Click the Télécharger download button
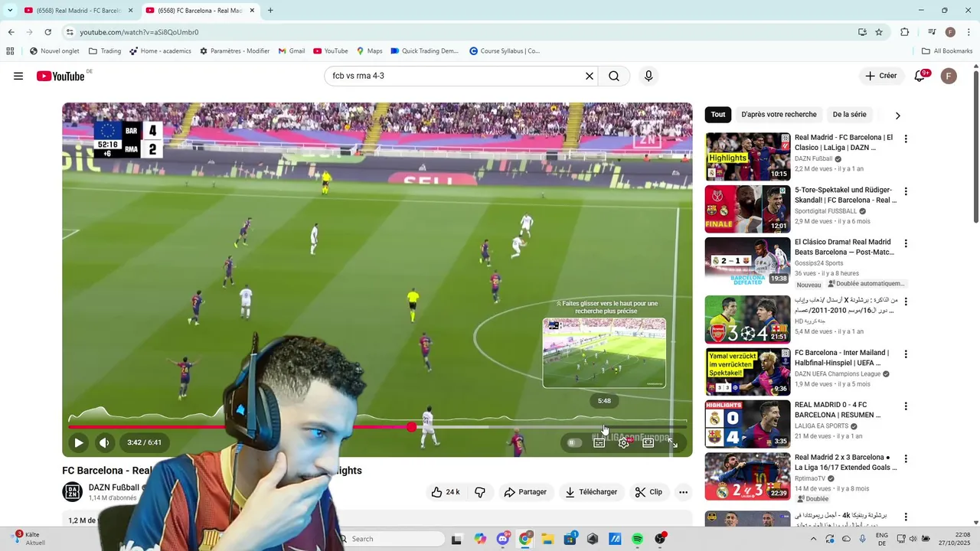 click(591, 492)
